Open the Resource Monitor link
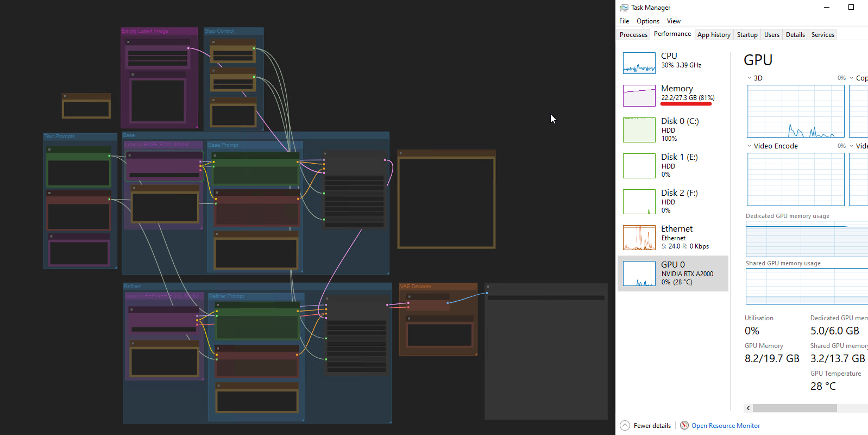The image size is (868, 435). 725,426
